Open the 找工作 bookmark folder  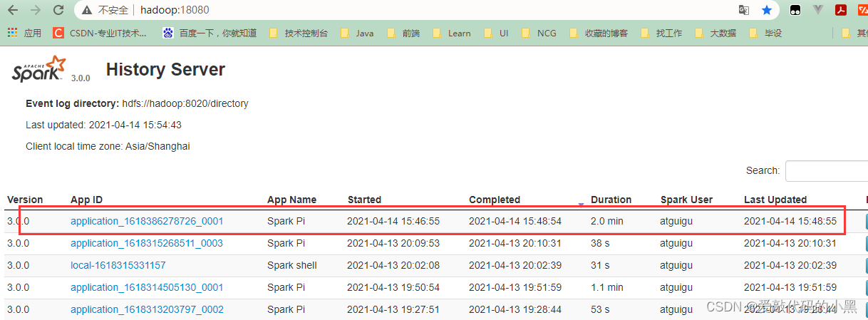point(661,33)
